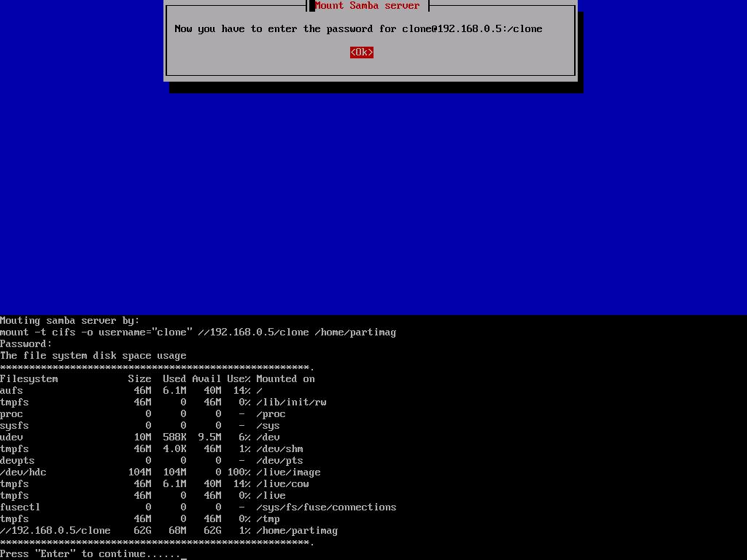This screenshot has width=747, height=560.
Task: Select the 'Mouting samba server by:' line
Action: coord(69,321)
